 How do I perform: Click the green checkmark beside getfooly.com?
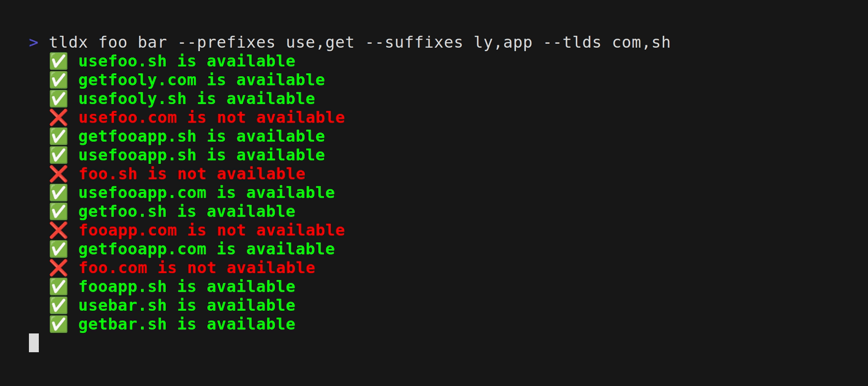[58, 80]
